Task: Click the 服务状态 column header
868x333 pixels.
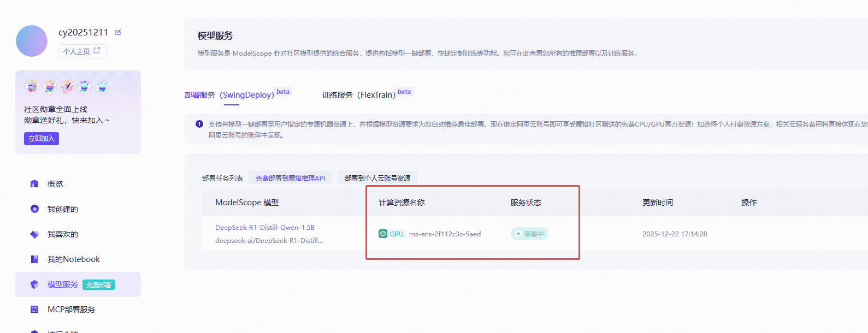Action: pyautogui.click(x=526, y=203)
